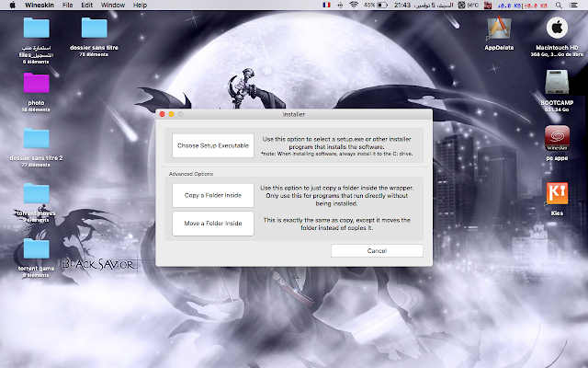Click the menu bar icon beside the French flag

point(340,6)
